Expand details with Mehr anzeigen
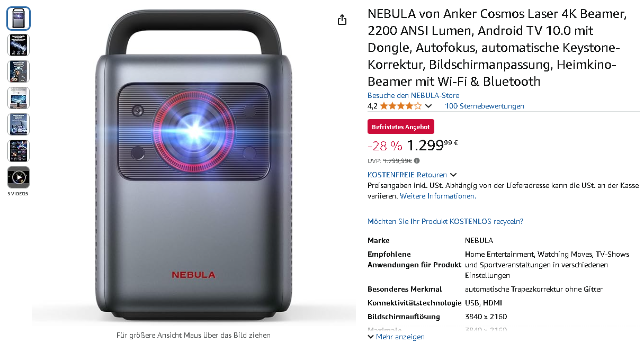 point(396,337)
